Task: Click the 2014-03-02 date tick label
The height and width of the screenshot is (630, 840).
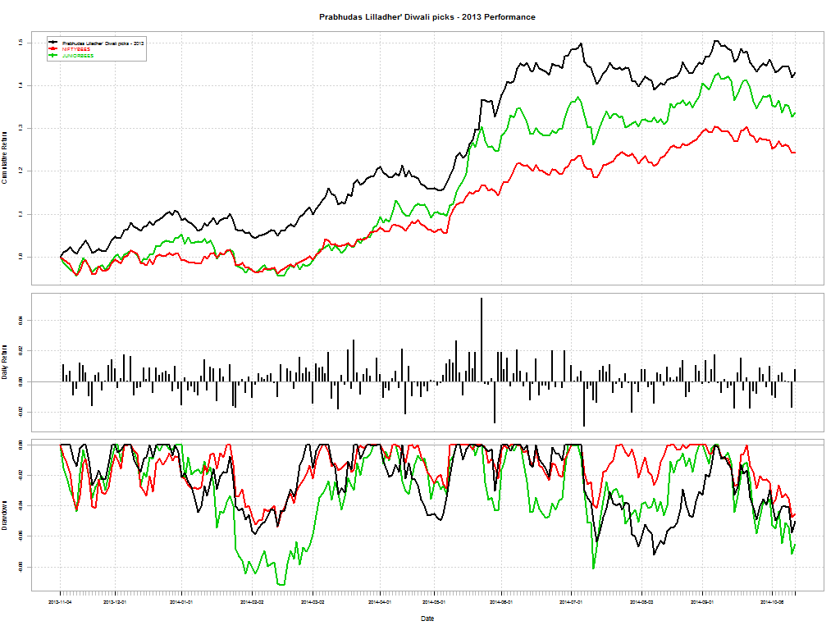Action: coord(313,602)
